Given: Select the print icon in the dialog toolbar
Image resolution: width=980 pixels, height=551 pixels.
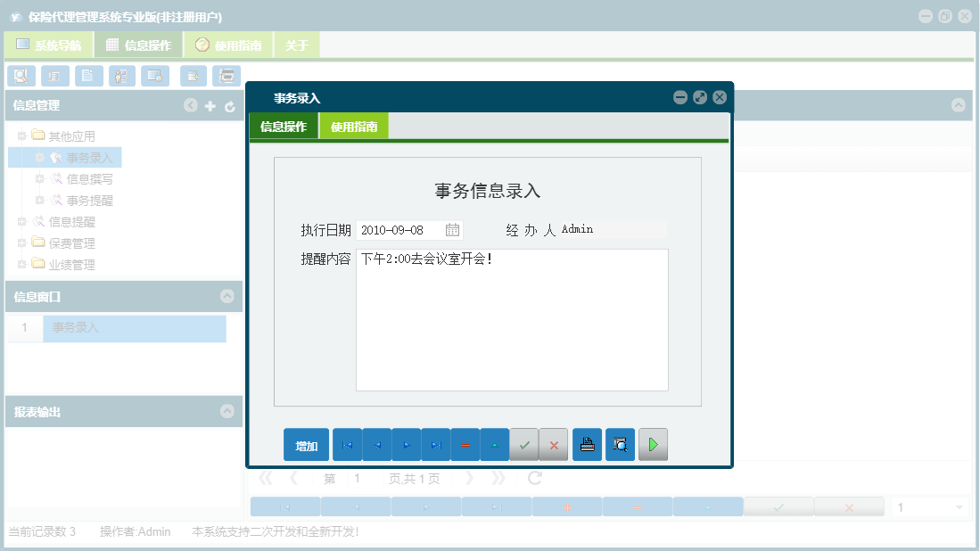Looking at the screenshot, I should (587, 444).
